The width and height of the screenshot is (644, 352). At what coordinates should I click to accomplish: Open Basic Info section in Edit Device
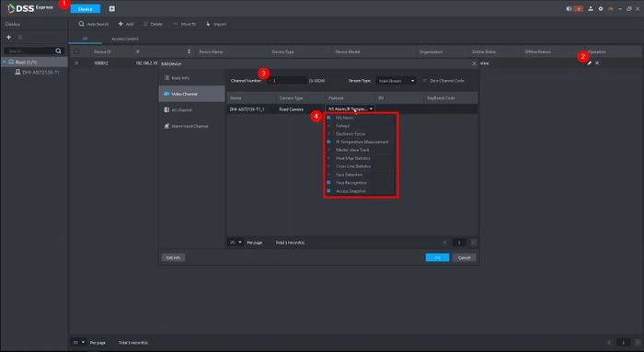[191, 78]
